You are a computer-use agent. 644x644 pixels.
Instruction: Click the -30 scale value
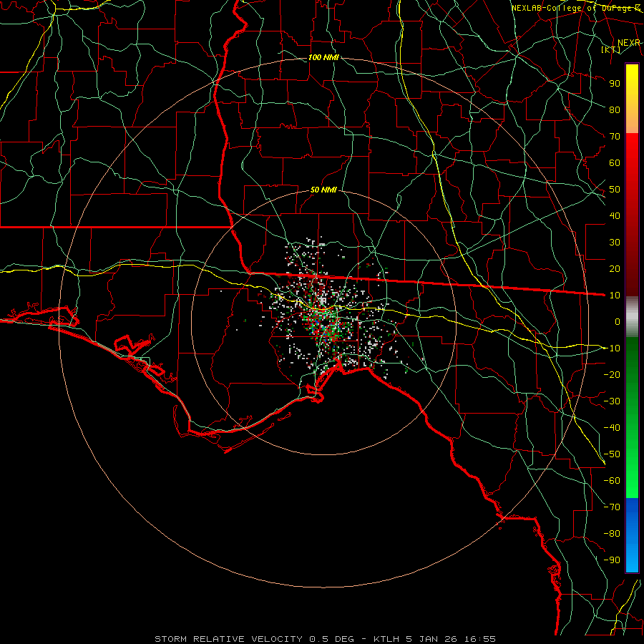612,401
